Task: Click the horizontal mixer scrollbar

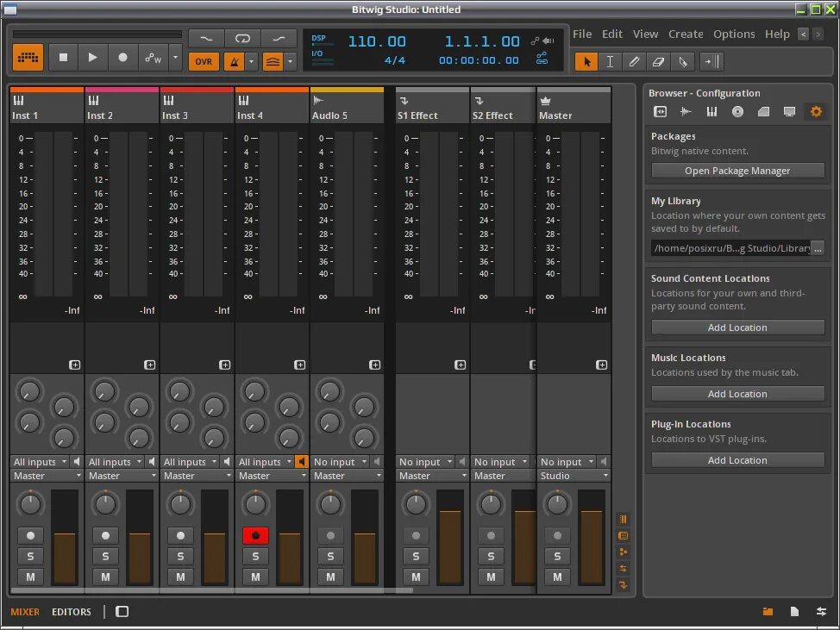Action: click(211, 590)
